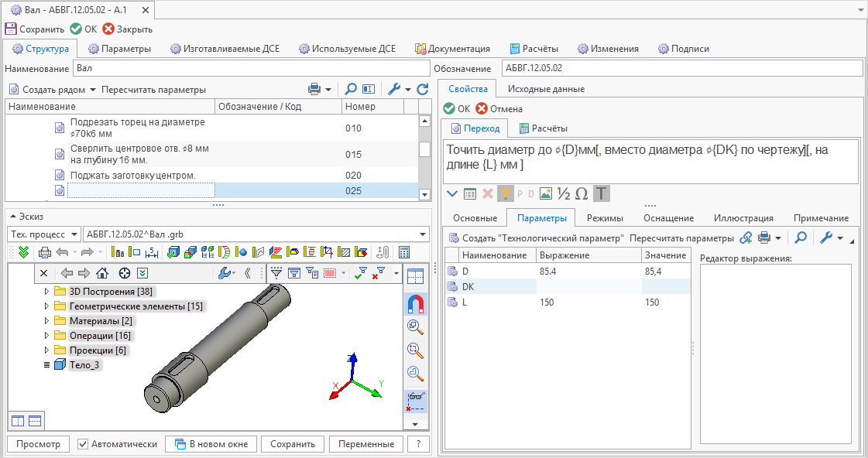868x458 pixels.
Task: Select the dimension measurement tool with number 5
Action: coord(151,252)
